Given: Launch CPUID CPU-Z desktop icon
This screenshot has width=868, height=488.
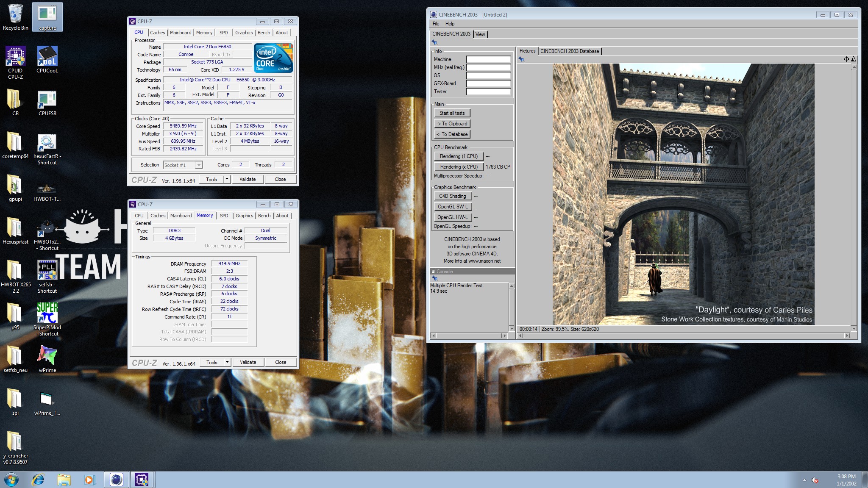Looking at the screenshot, I should [x=15, y=63].
